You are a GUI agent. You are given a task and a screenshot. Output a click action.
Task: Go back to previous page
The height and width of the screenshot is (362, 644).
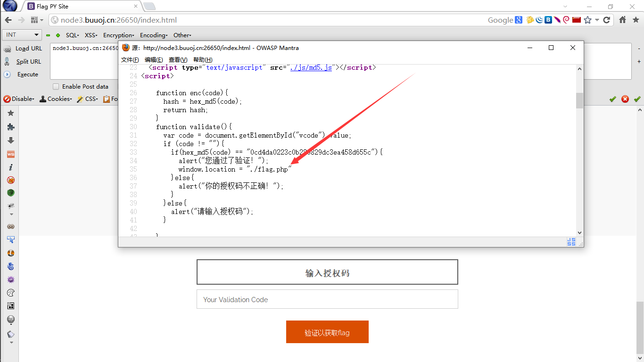9,20
